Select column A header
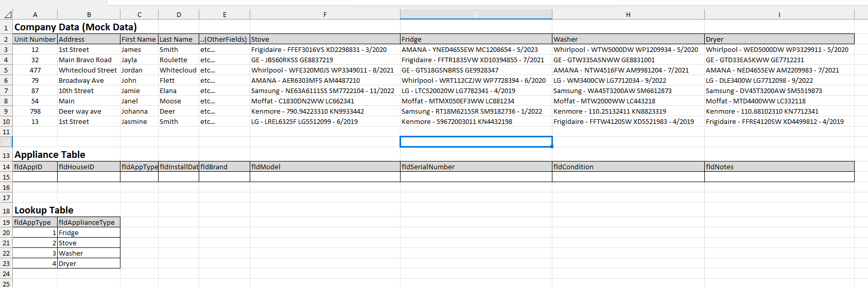The image size is (868, 287). point(35,14)
